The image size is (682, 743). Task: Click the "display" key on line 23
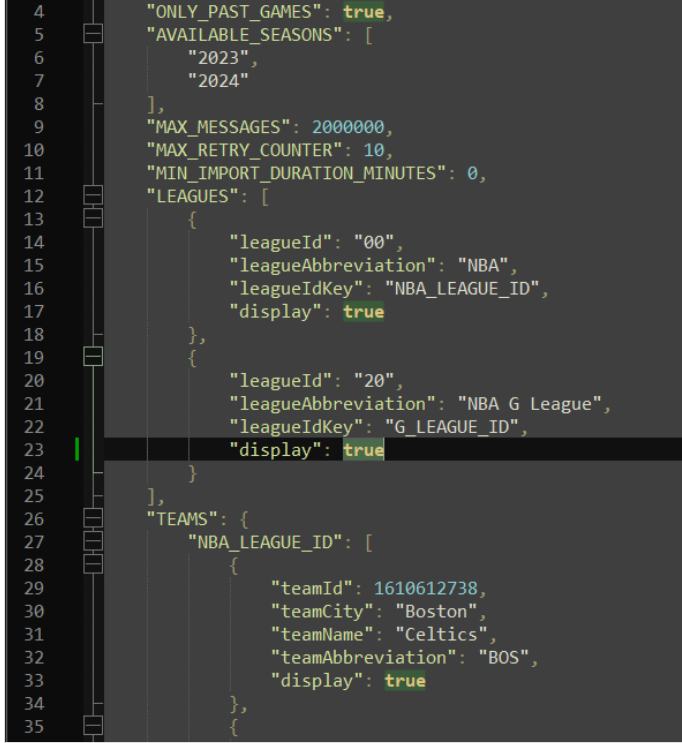click(x=275, y=450)
